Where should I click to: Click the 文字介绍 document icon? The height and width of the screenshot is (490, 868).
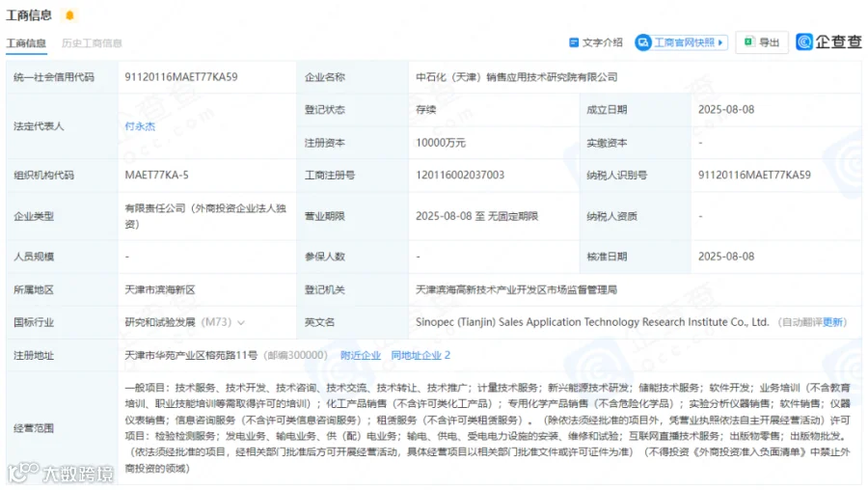click(574, 42)
